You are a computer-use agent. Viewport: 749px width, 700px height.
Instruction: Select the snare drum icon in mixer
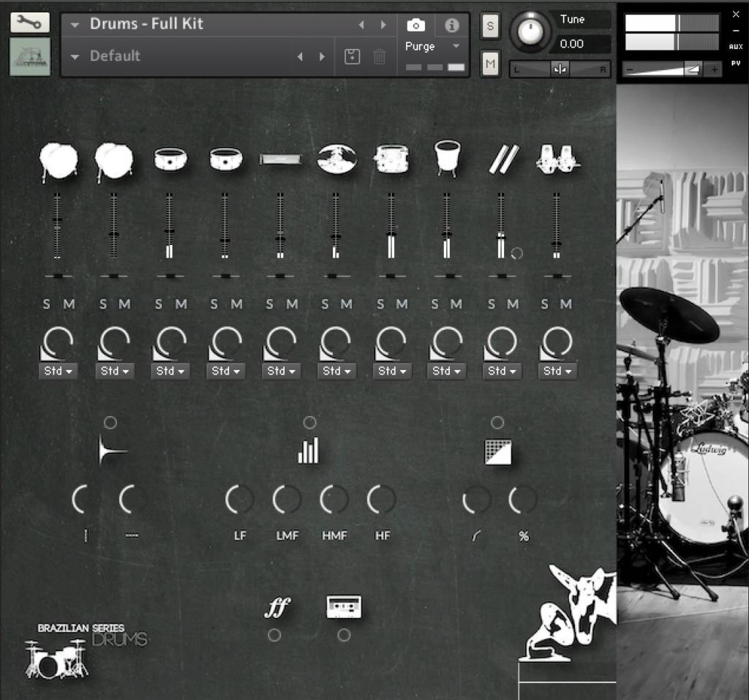170,159
